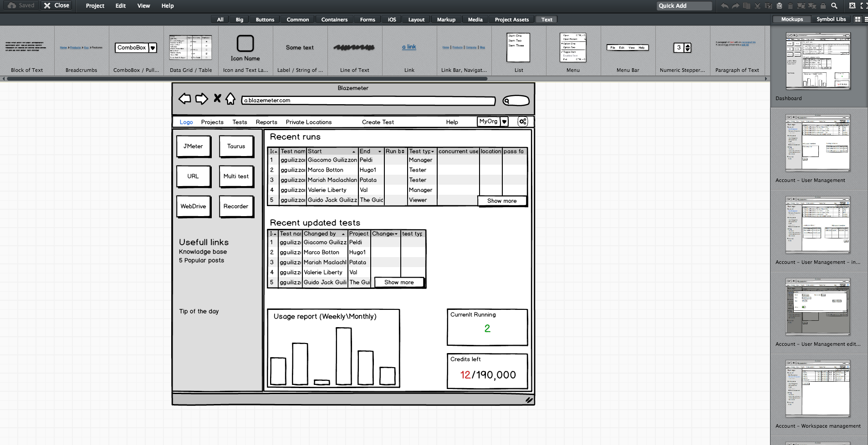Add a Paragraph of Text control
Screen dimensions: 868x445
[x=737, y=51]
